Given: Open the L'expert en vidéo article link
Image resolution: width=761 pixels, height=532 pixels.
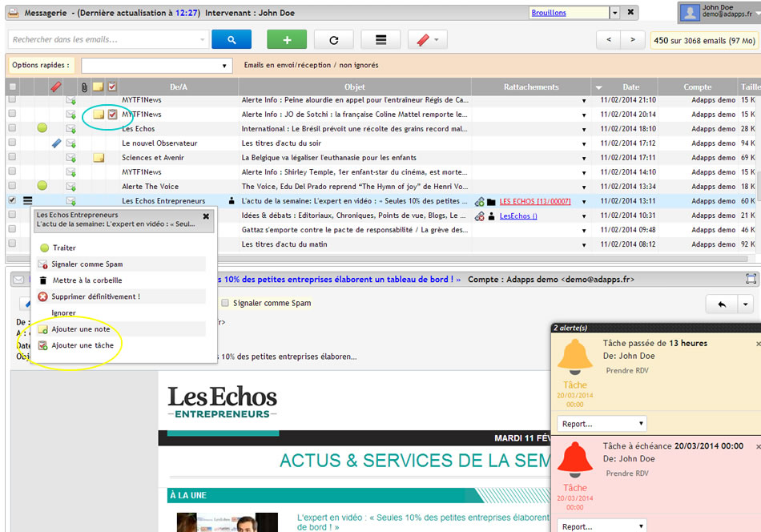Looking at the screenshot, I should click(423, 522).
